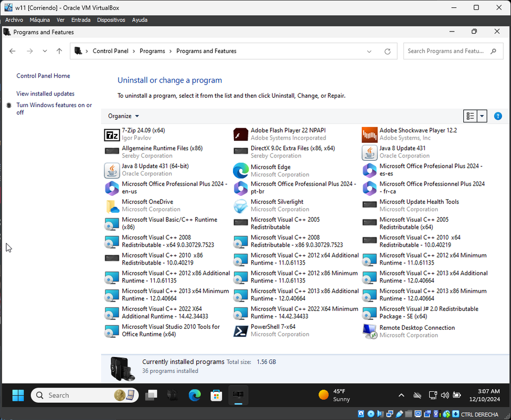
Task: Click the Adobe Flash Player 22 NPAPI icon
Action: pyautogui.click(x=241, y=134)
